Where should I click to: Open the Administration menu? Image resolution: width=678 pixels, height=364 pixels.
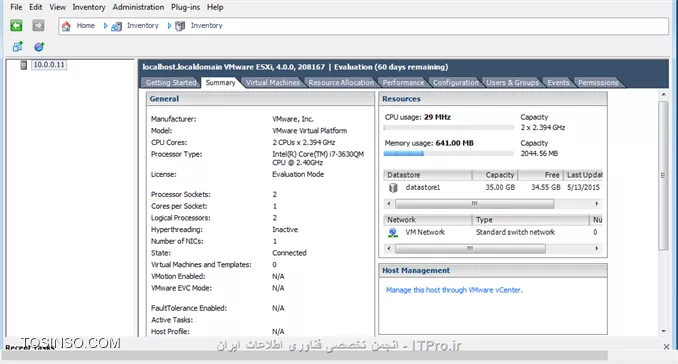tap(138, 7)
